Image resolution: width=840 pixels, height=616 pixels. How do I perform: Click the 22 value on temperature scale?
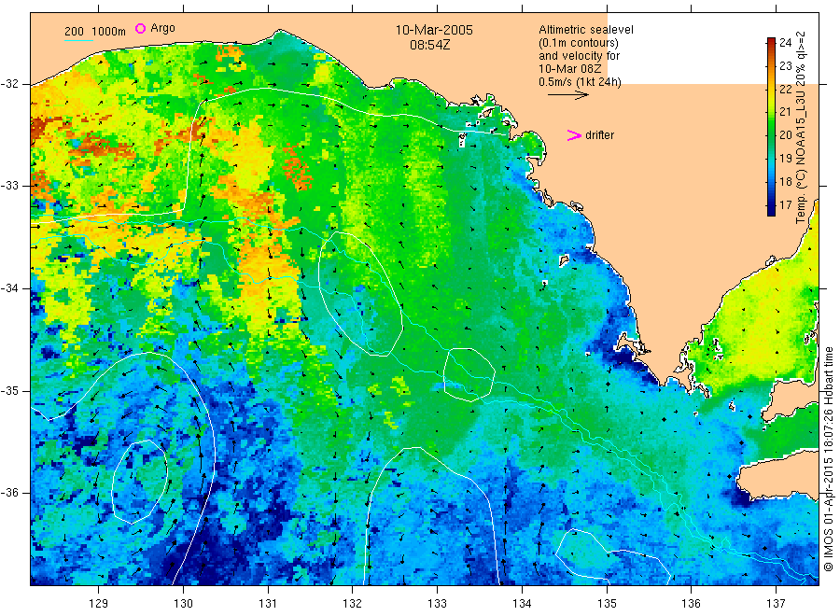[x=785, y=89]
